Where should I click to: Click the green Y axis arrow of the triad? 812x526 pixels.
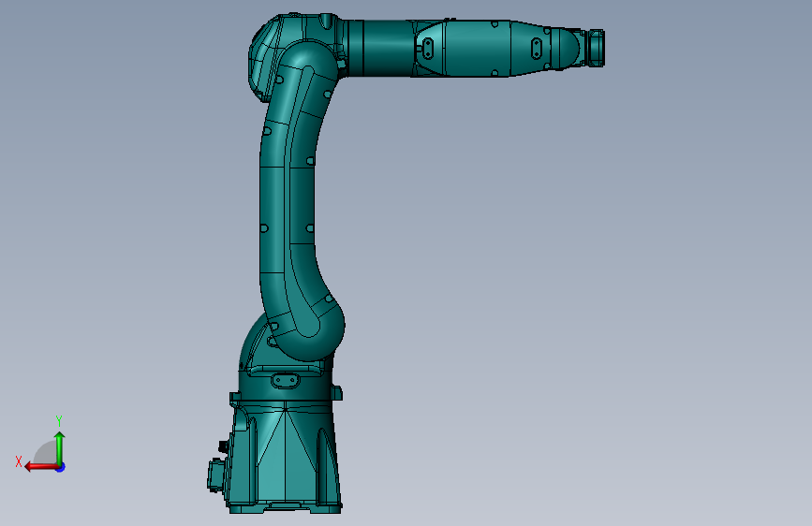click(60, 447)
